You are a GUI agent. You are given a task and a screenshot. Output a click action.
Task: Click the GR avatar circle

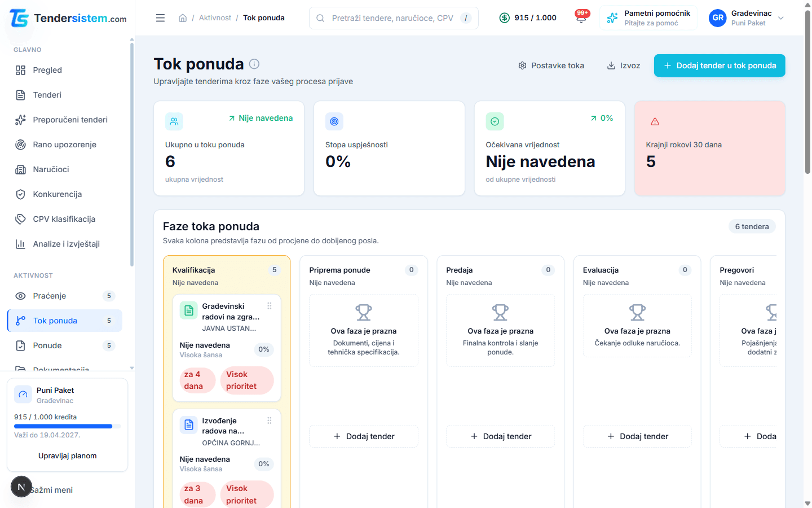(718, 18)
